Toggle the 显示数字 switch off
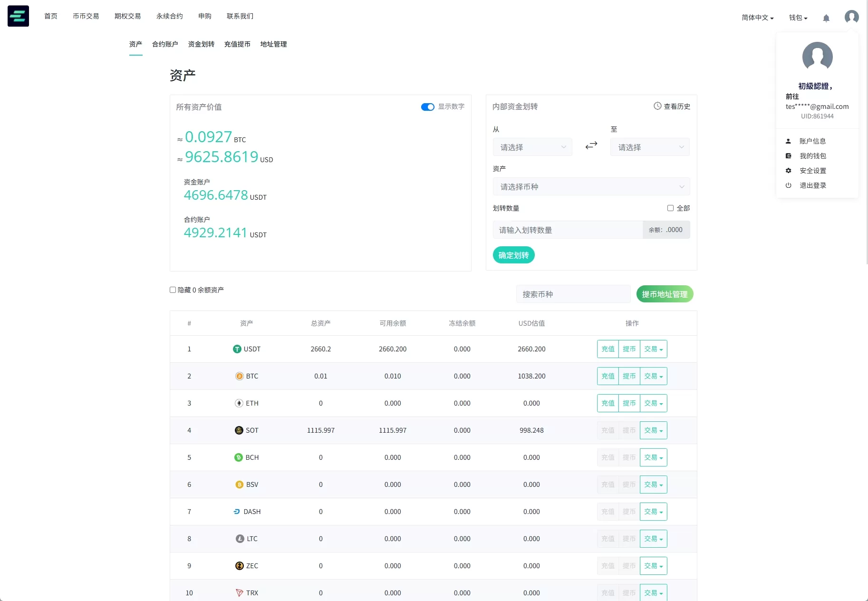The image size is (868, 601). [x=427, y=107]
